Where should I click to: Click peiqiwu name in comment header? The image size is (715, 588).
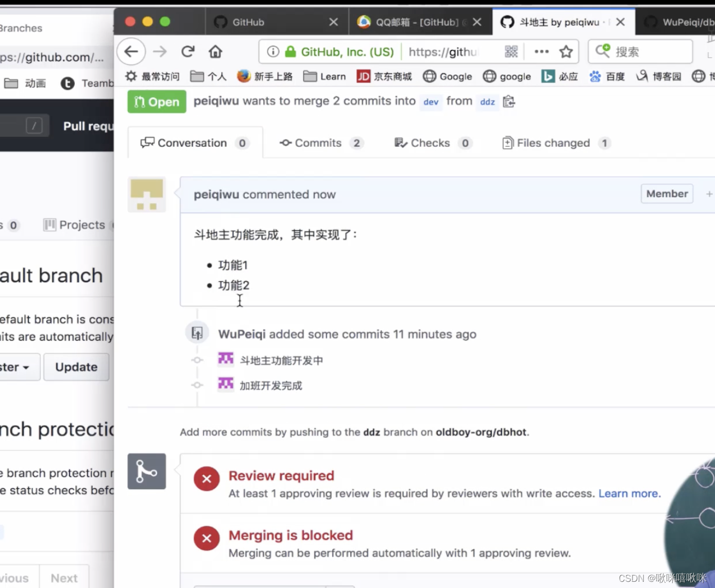click(x=216, y=195)
